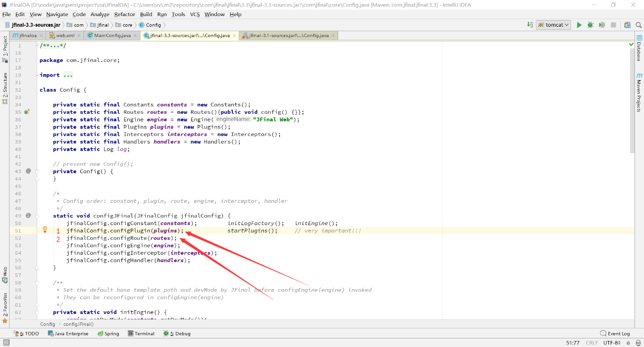Viewport: 644px width, 347px height.
Task: Click the gray Stop button
Action: 613,25
